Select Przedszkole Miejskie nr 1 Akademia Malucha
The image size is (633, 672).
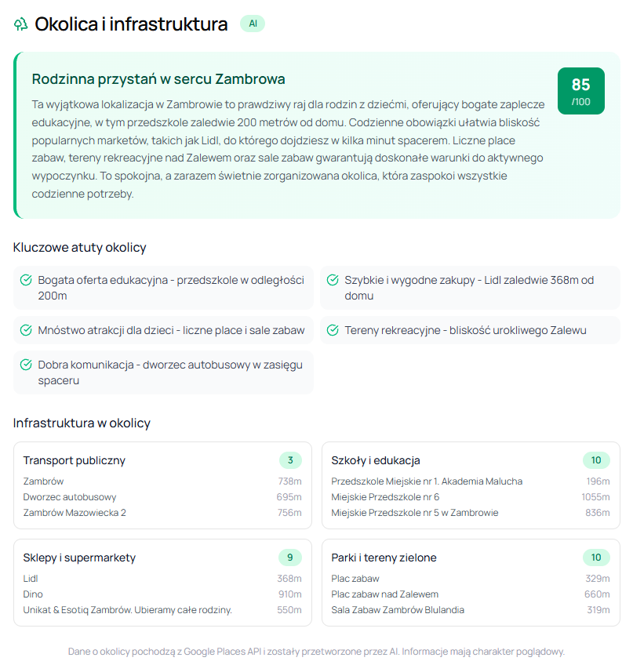pyautogui.click(x=470, y=481)
